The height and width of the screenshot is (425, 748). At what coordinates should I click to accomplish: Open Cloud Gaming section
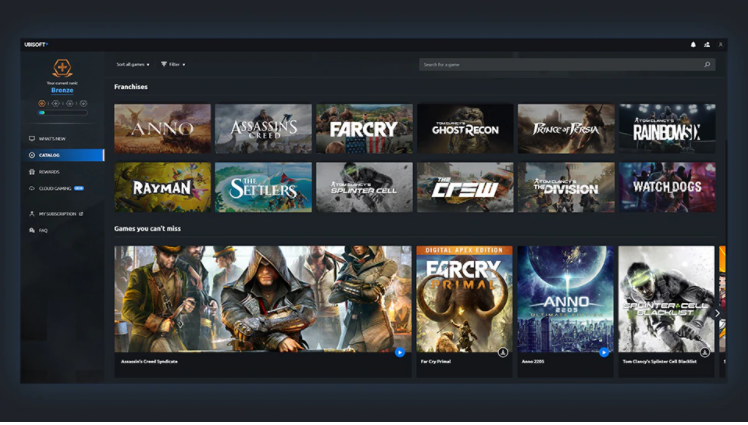[55, 188]
